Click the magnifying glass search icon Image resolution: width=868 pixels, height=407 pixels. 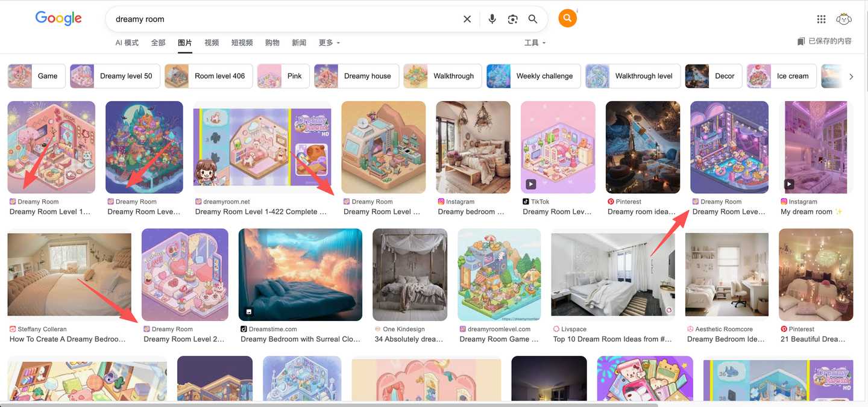(533, 19)
